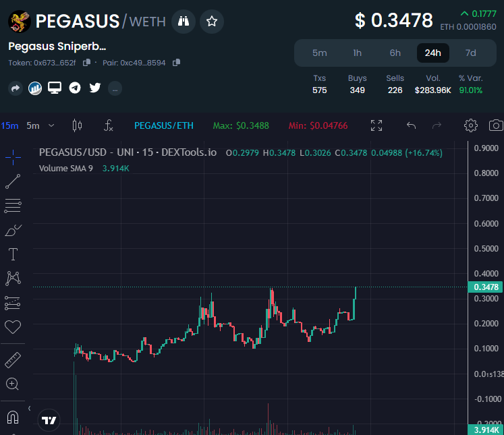Image resolution: width=504 pixels, height=435 pixels.
Task: Click the share arrow icon
Action: [16, 88]
